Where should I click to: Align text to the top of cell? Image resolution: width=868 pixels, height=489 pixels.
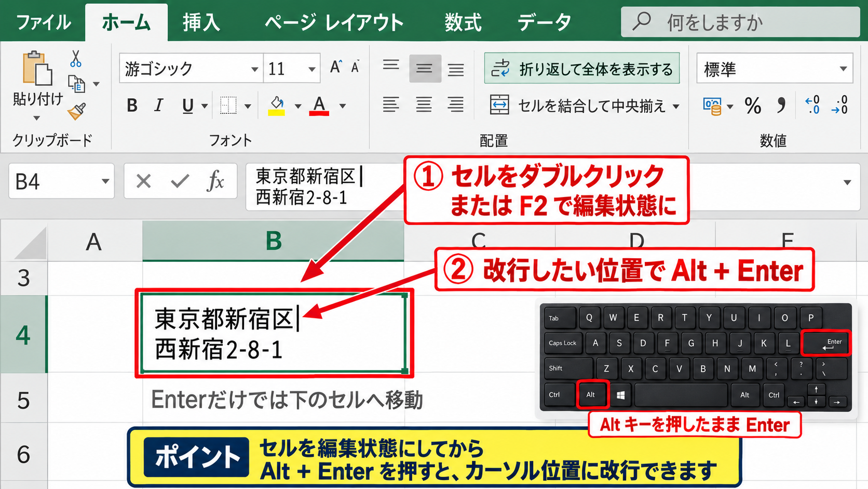pos(391,65)
